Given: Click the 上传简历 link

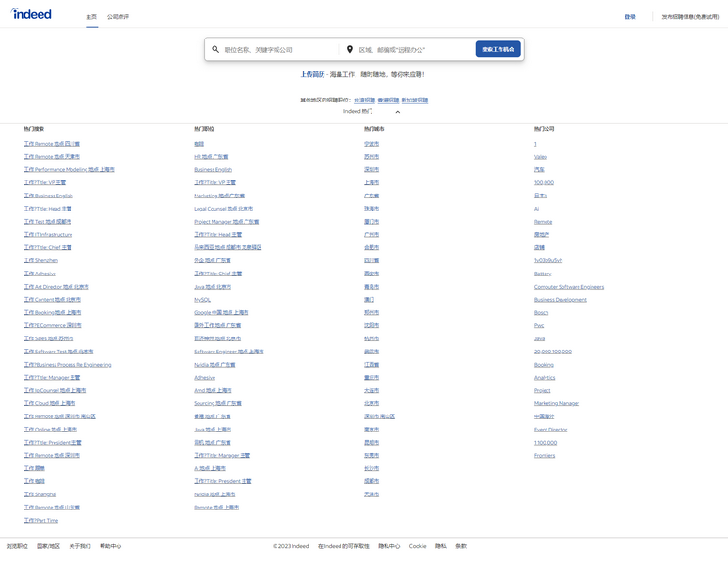Looking at the screenshot, I should tap(312, 74).
